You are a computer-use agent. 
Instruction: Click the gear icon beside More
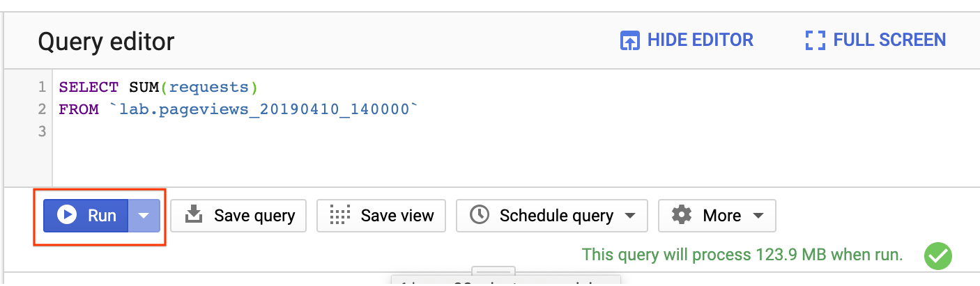pos(682,216)
